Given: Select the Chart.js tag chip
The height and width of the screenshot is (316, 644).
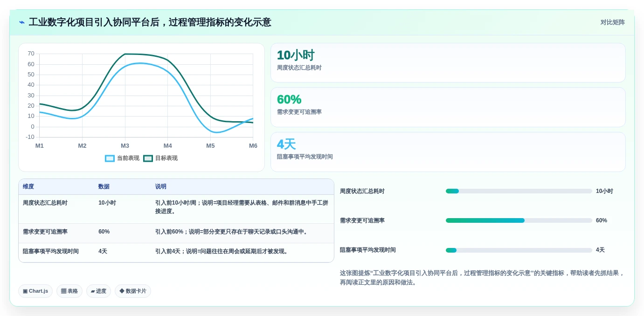Looking at the screenshot, I should pos(35,291).
